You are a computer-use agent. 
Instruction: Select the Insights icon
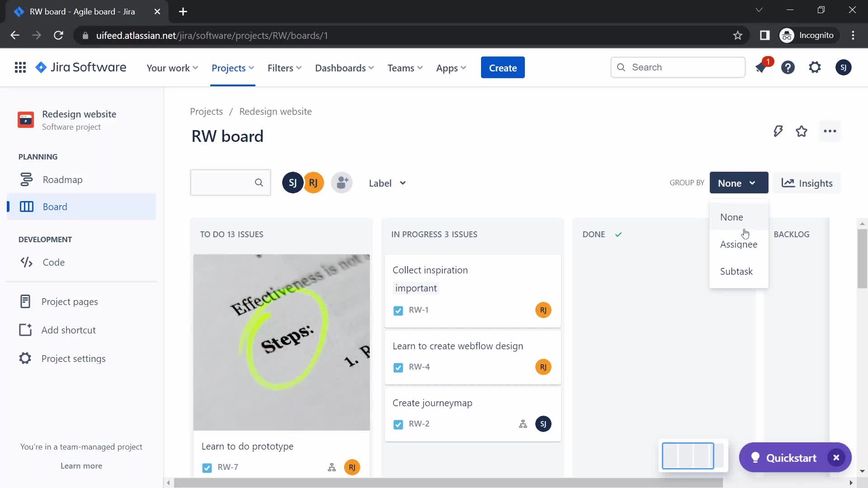tap(788, 183)
